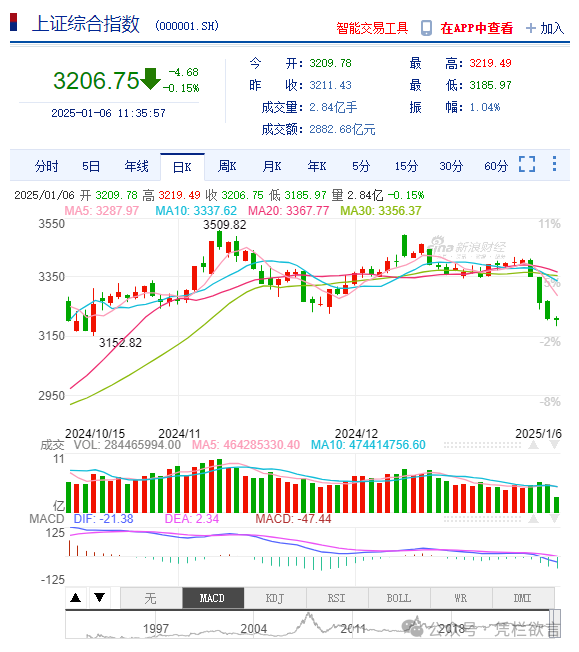579x652 pixels.
Task: Switch to the 周K weekly chart tab
Action: pos(227,167)
